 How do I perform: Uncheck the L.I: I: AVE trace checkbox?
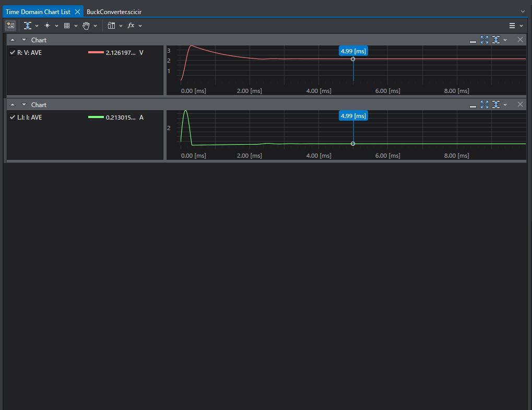click(12, 117)
